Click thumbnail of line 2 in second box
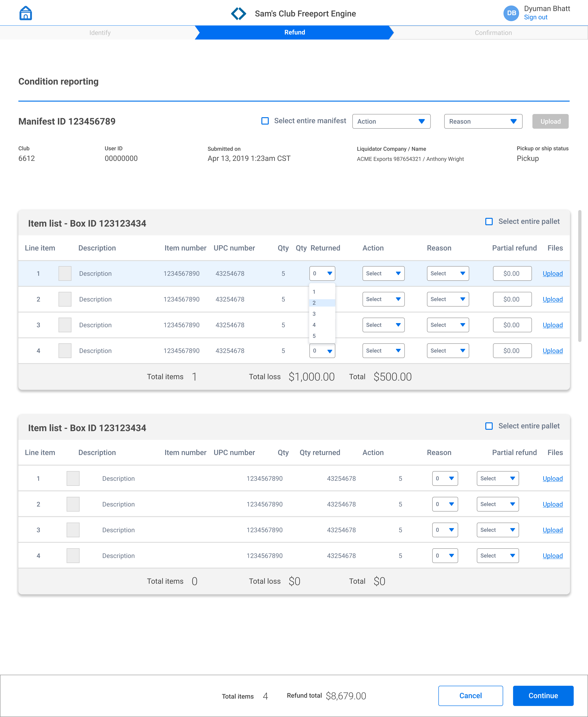 [73, 504]
